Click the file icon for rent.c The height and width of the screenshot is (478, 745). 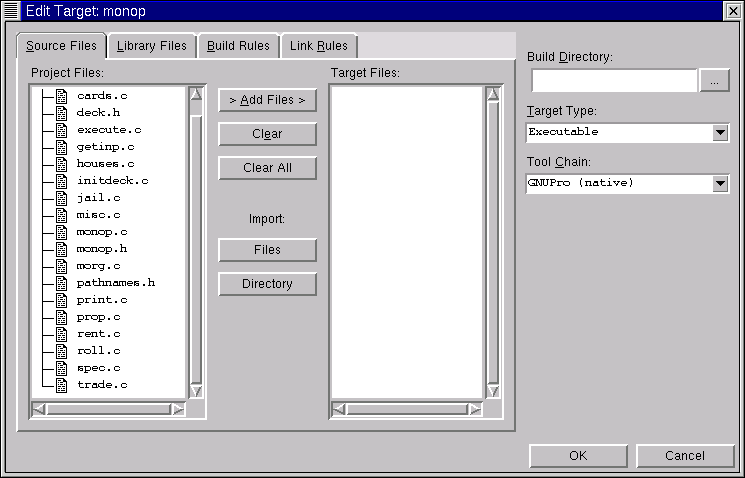click(61, 334)
